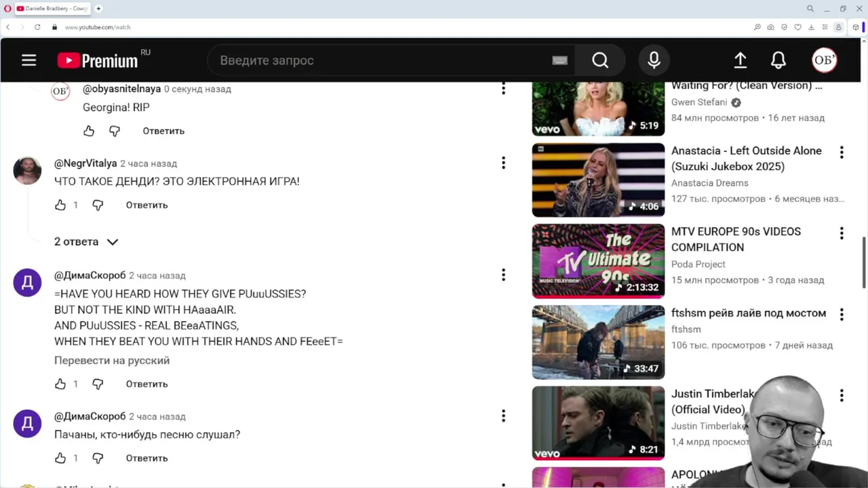
Task: Open options for @obyasnitelnaya comment
Action: coord(503,89)
